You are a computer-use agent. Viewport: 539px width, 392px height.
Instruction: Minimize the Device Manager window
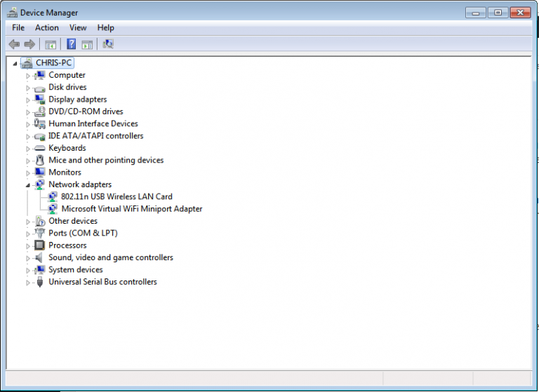coord(476,13)
